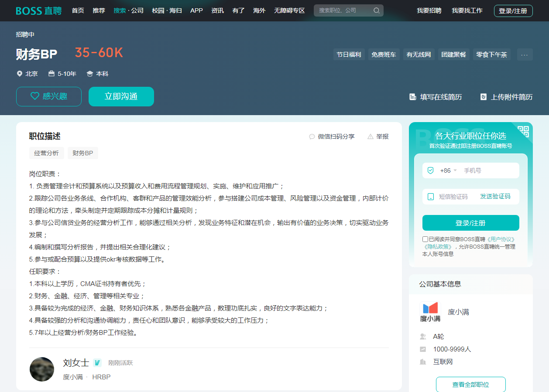Click the 填写在线简历 document icon

click(x=412, y=97)
